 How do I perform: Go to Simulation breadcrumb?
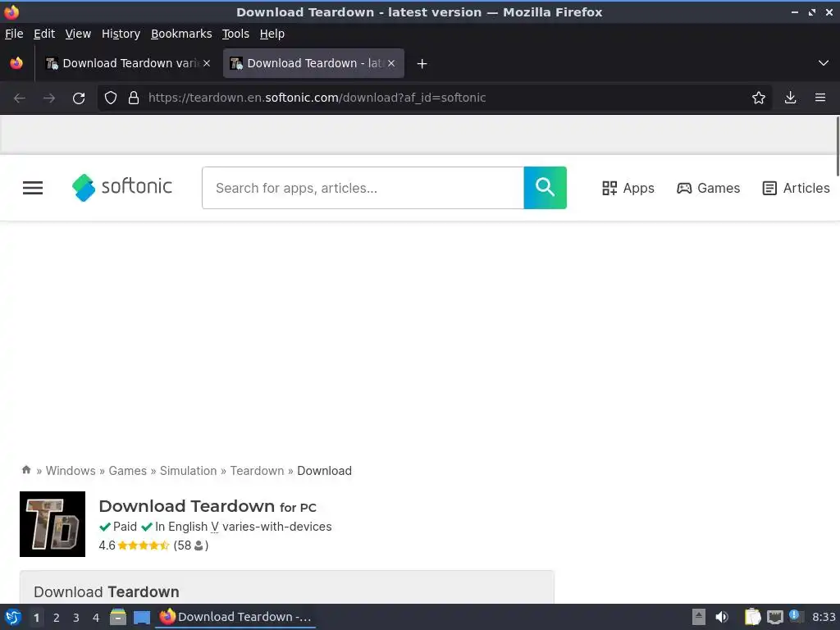click(188, 470)
